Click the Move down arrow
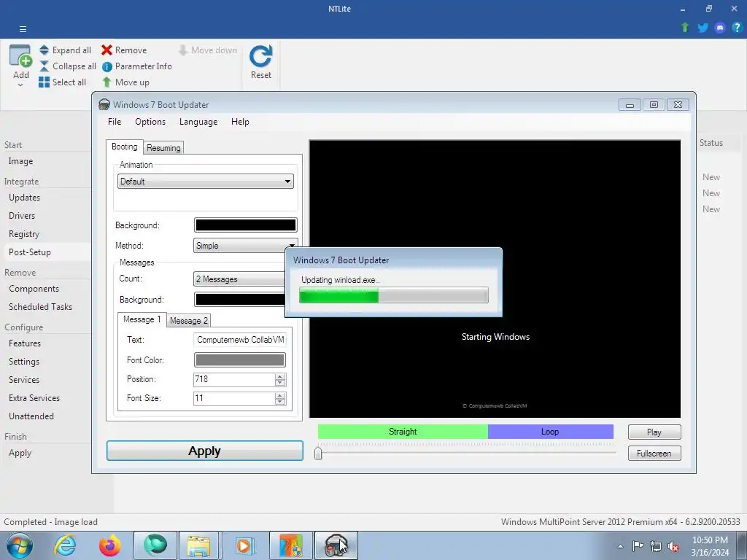This screenshot has width=747, height=560. tap(183, 50)
